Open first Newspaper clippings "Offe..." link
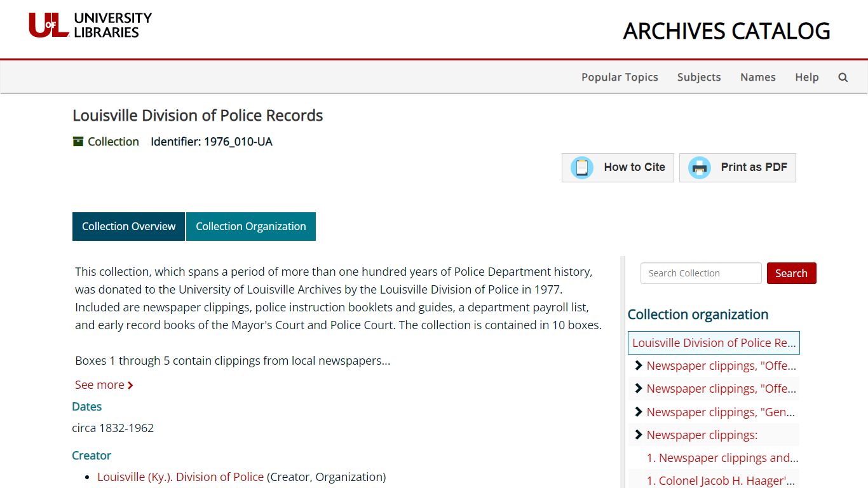The width and height of the screenshot is (868, 488). 721,365
